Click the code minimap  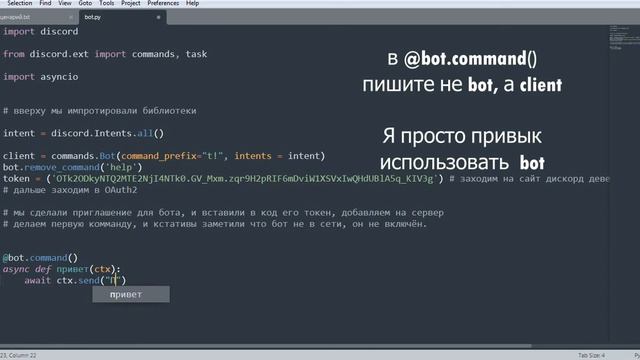pyautogui.click(x=624, y=38)
